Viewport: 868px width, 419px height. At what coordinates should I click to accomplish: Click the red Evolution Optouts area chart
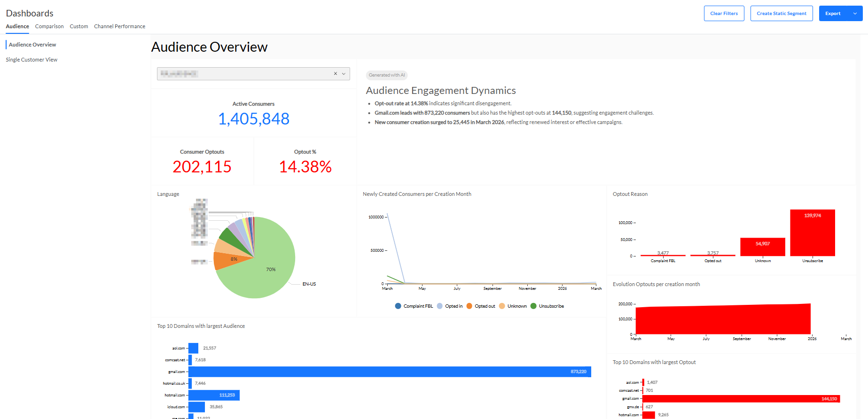[723, 319]
